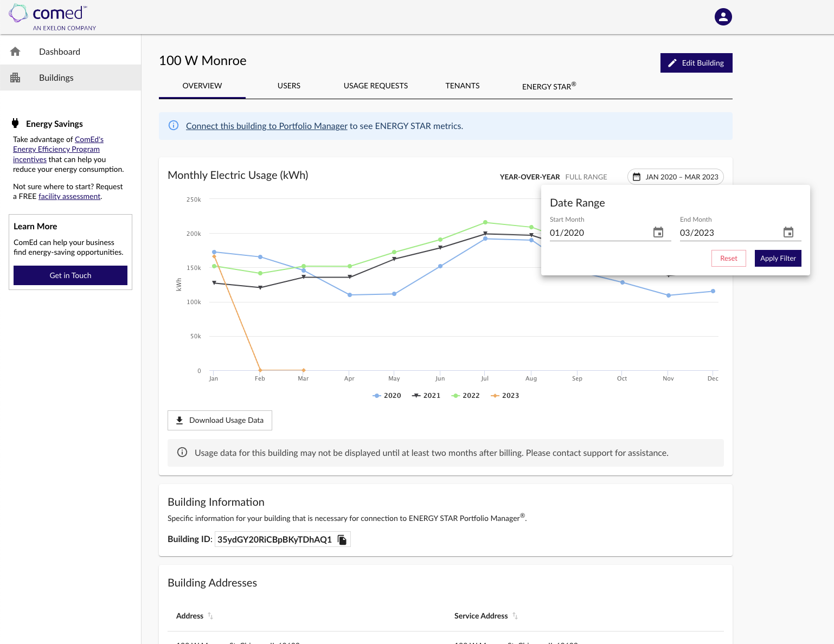Viewport: 834px width, 644px height.
Task: Copy the Building ID with copy icon
Action: [342, 539]
